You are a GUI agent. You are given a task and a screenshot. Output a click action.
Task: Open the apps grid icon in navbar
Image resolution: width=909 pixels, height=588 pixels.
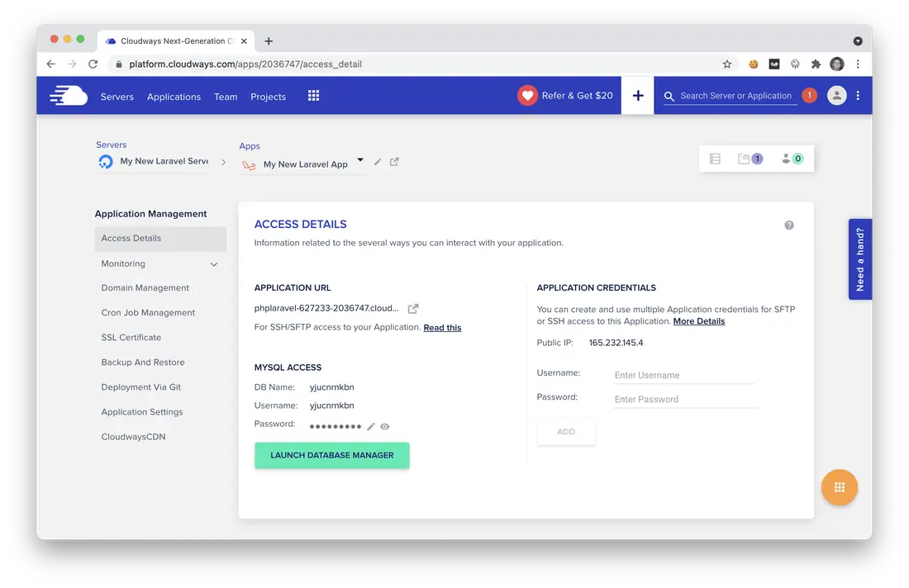314,96
